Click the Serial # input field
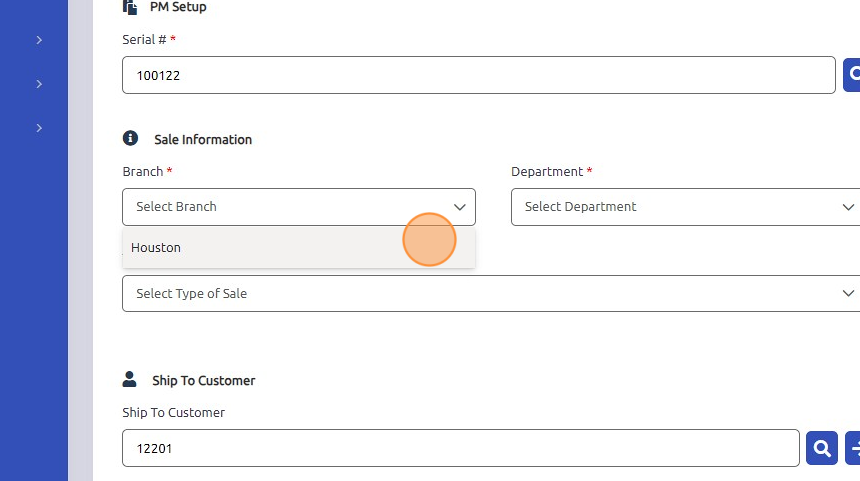860x481 pixels. 479,75
